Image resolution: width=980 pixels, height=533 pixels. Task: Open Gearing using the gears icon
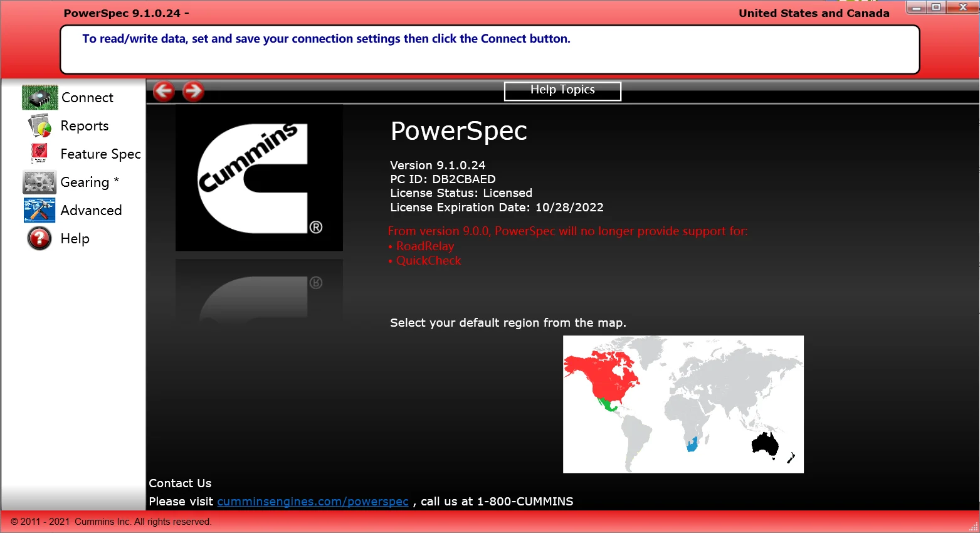(39, 182)
